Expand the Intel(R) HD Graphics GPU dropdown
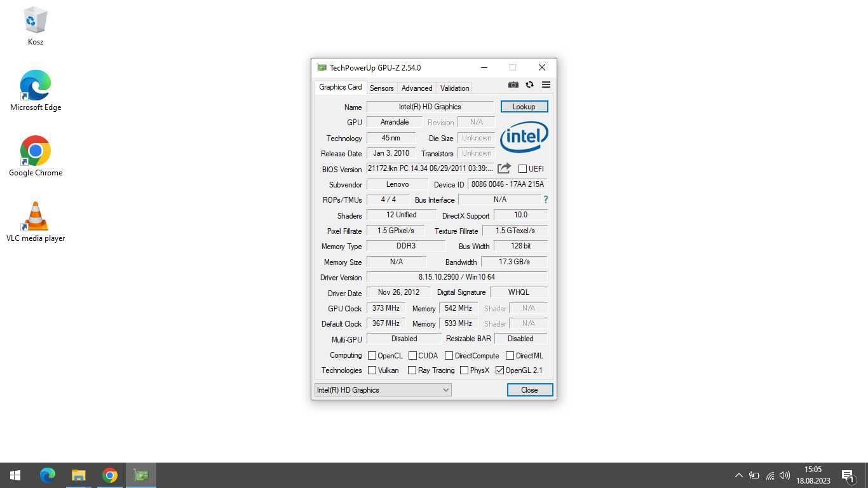Screen dimensions: 868x488 click(383, 390)
